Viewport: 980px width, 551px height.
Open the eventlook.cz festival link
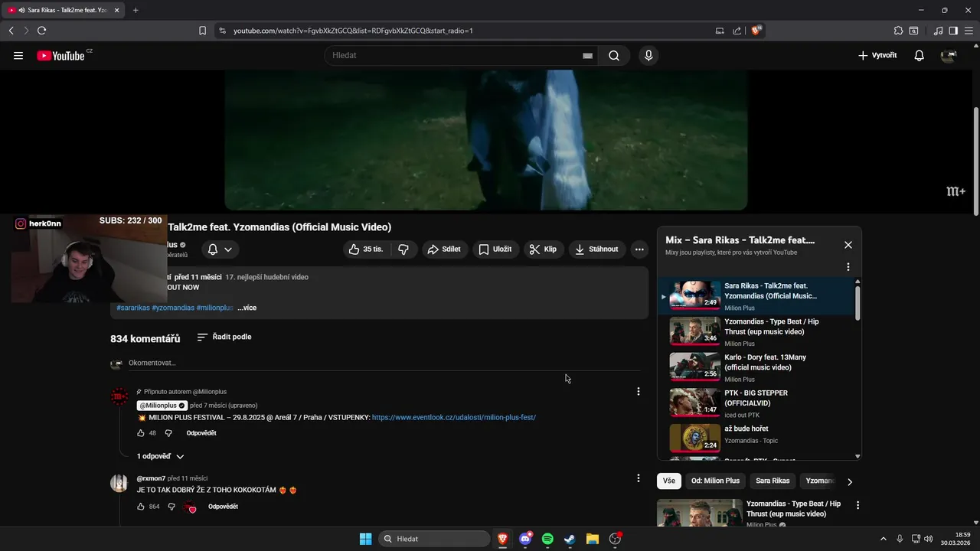[x=454, y=418]
